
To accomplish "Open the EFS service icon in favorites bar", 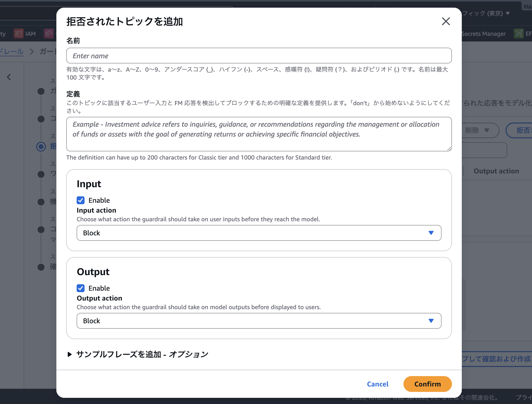I will point(519,34).
